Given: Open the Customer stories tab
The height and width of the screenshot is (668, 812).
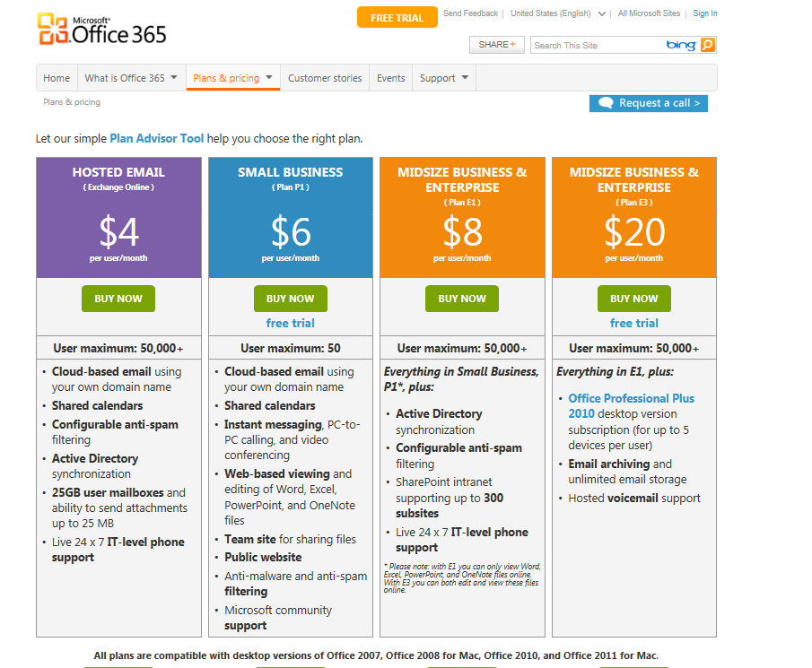Looking at the screenshot, I should (x=325, y=78).
